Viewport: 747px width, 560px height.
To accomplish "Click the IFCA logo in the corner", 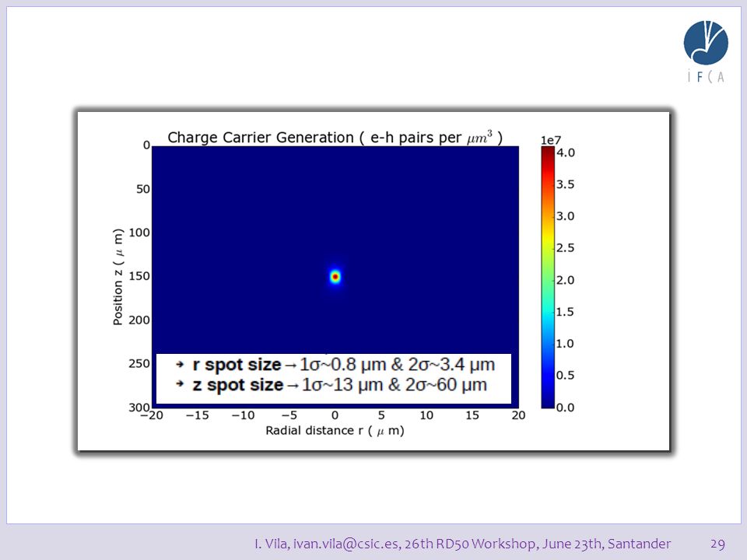I will point(706,51).
